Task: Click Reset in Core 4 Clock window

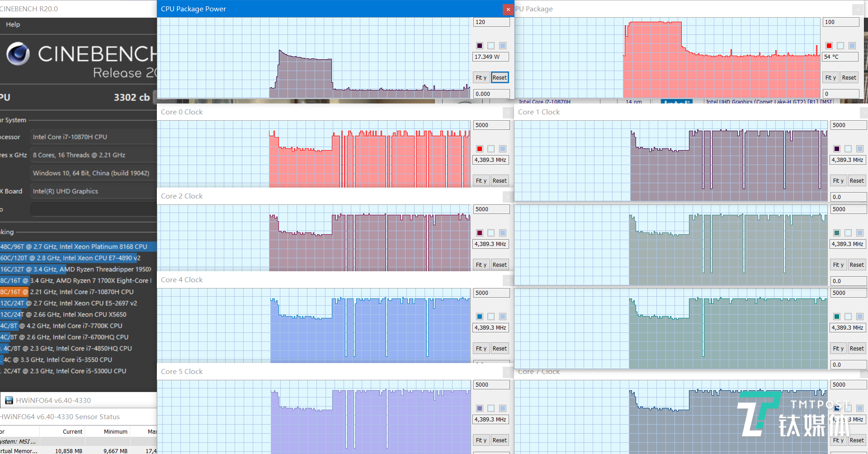Action: 500,349
